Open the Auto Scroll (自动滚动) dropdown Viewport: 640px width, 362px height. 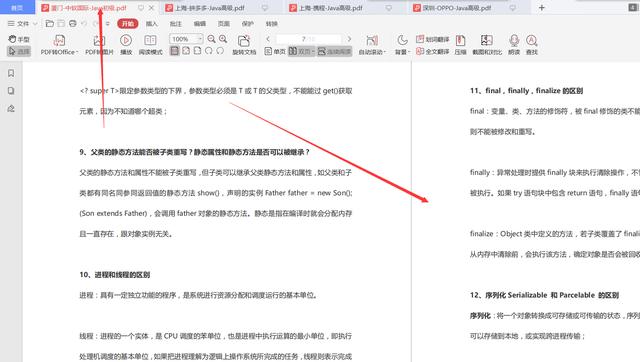point(372,45)
